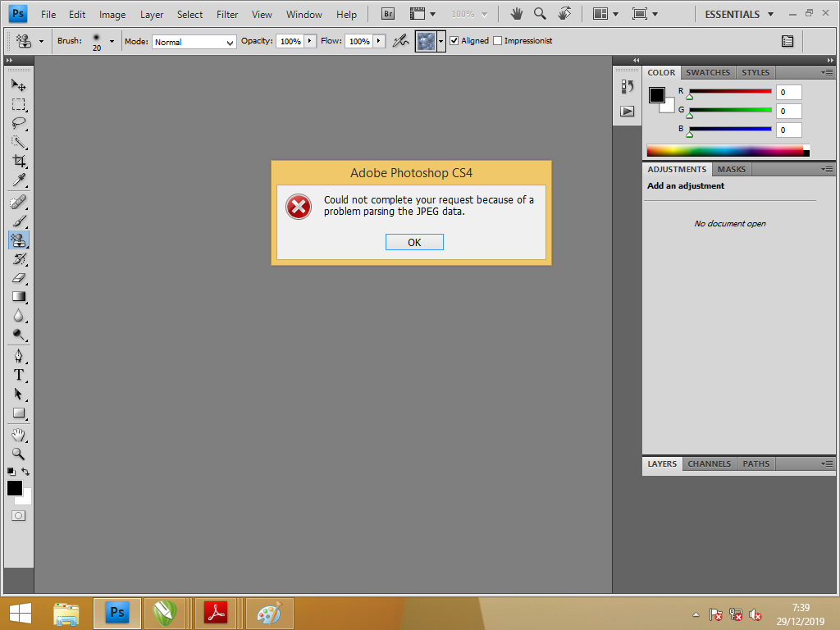Switch to the Styles tab
Screen dimensions: 840x630
click(x=756, y=72)
